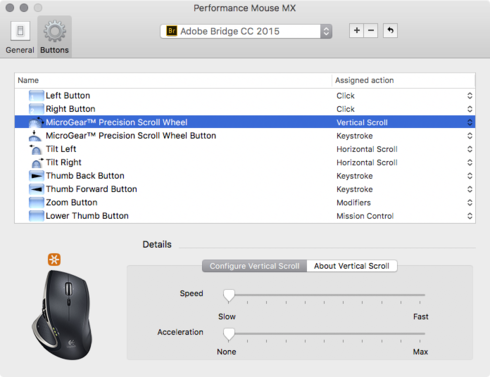The image size is (490, 377).
Task: Select the Thumb Forward Button row
Action: click(x=245, y=189)
